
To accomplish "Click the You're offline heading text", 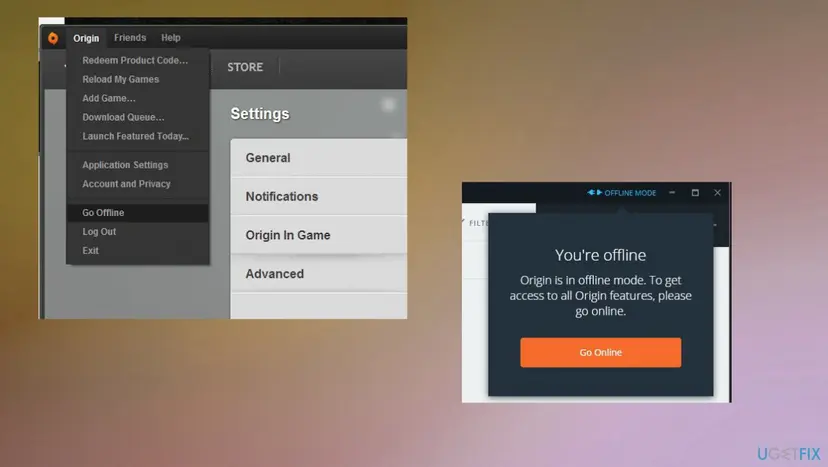I will click(x=600, y=255).
